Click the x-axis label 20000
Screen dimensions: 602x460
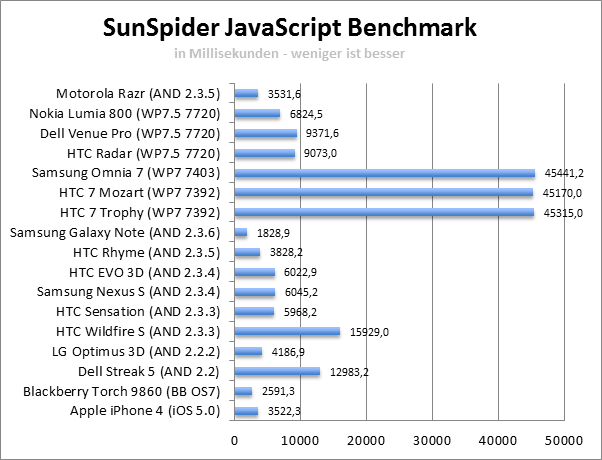(366, 440)
